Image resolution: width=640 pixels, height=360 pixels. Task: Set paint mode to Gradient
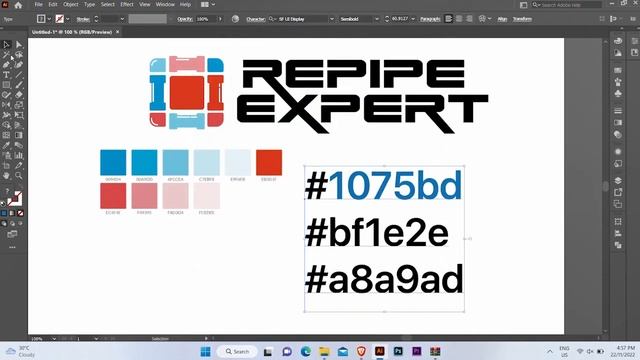(x=12, y=213)
